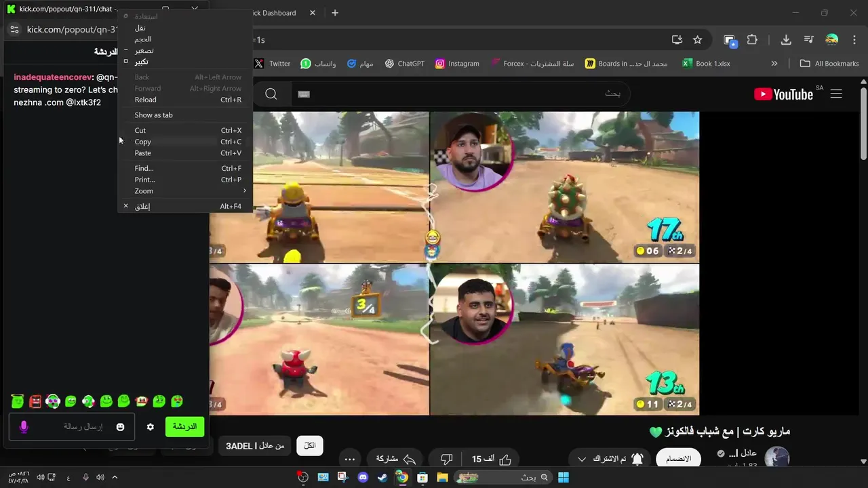
Task: Open the taskbar clock and date
Action: 18,478
